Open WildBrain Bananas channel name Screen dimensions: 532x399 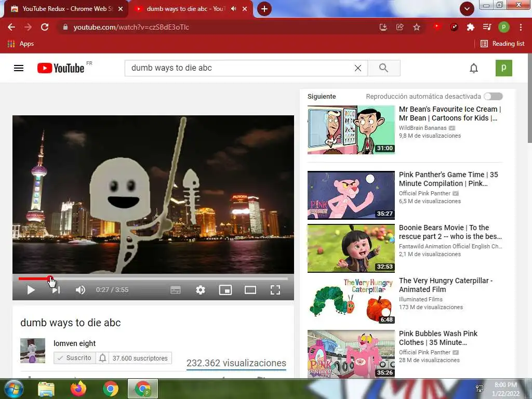[423, 128]
